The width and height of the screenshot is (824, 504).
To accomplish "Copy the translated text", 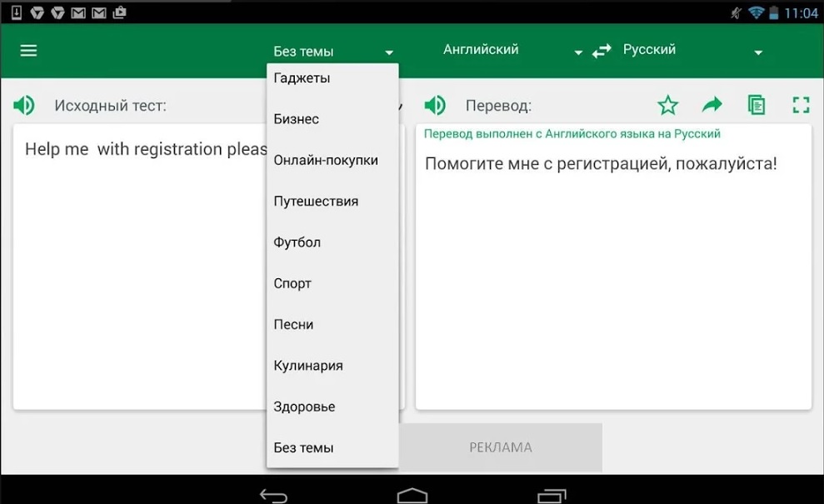I will (757, 105).
